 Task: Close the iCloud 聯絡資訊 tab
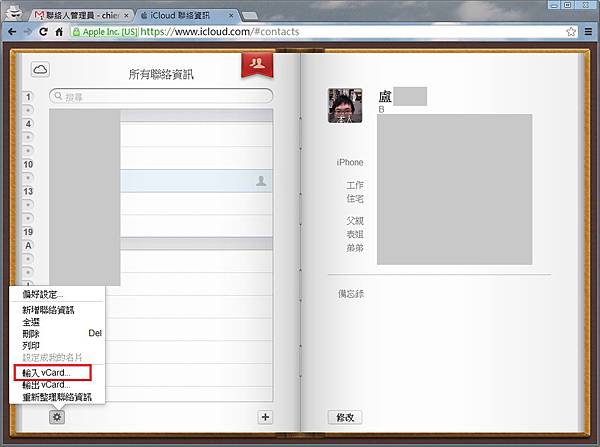[231, 15]
